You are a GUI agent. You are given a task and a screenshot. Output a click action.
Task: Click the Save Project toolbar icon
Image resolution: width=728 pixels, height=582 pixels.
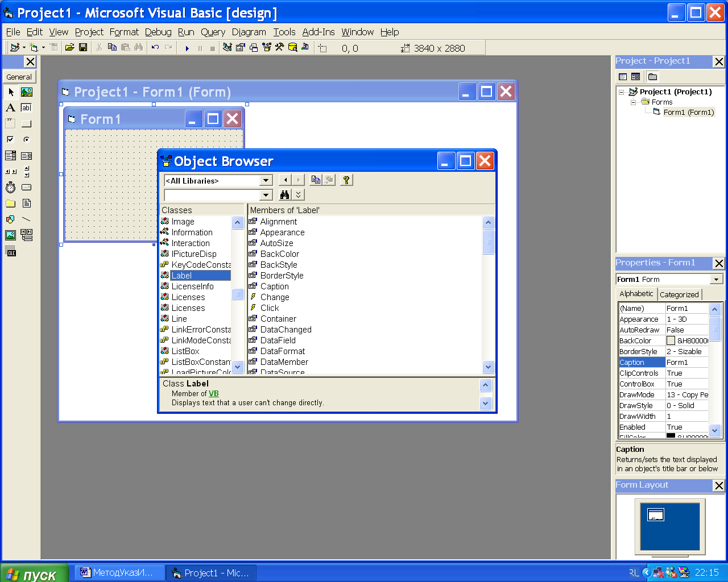pos(83,48)
